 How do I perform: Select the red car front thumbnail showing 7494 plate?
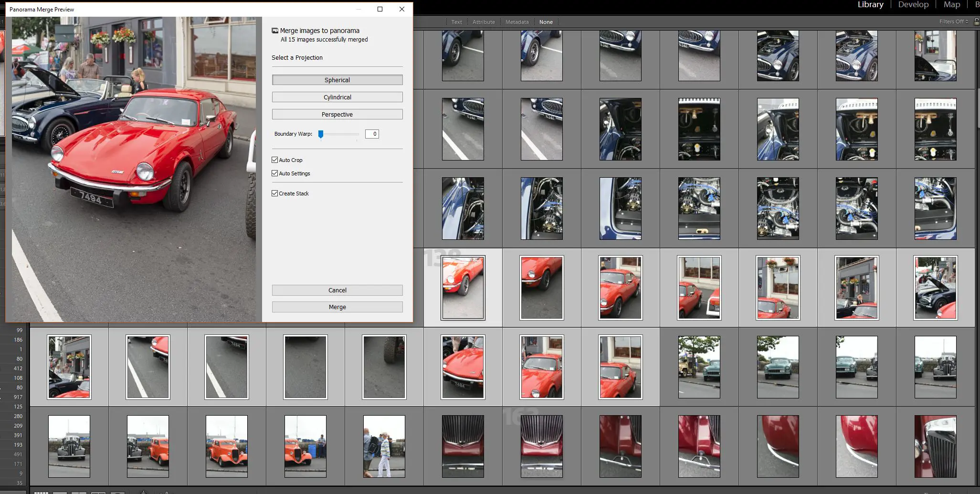pos(463,367)
